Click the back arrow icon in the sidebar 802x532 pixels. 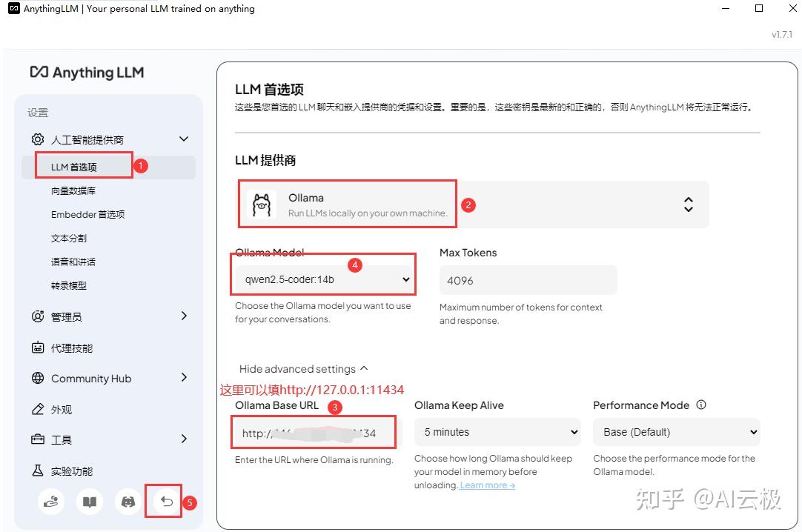pyautogui.click(x=163, y=501)
